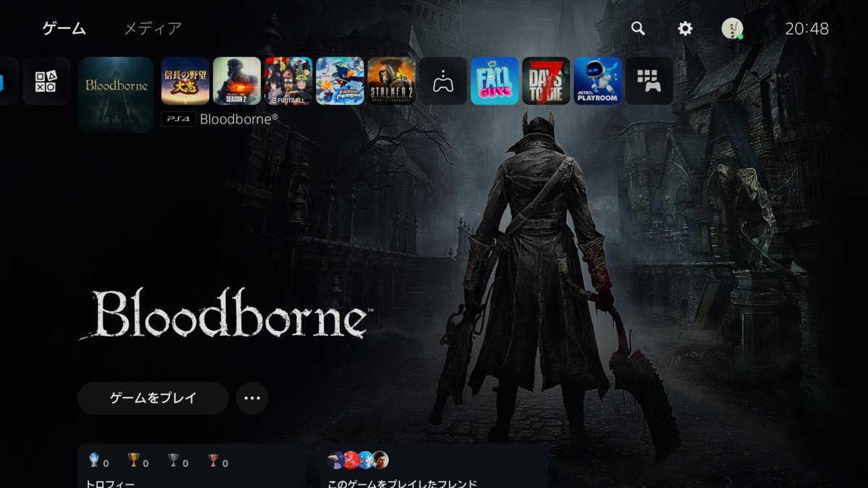The height and width of the screenshot is (488, 868).
Task: Select the Bloodborne game tile
Action: (x=116, y=95)
